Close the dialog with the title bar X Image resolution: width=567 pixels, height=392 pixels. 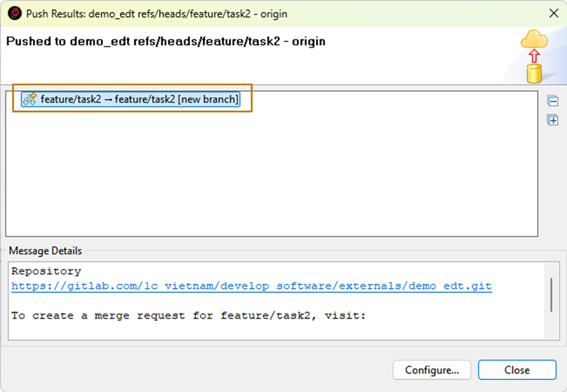point(553,14)
